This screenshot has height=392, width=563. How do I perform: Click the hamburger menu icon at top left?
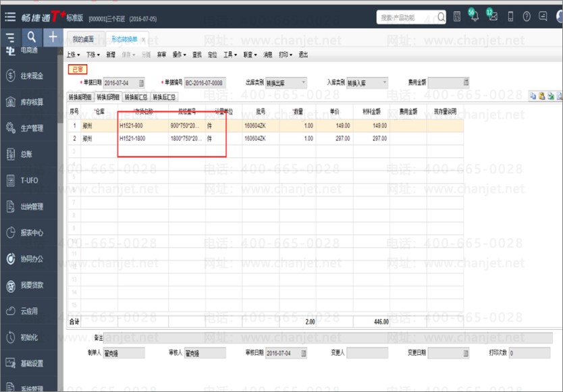10,17
